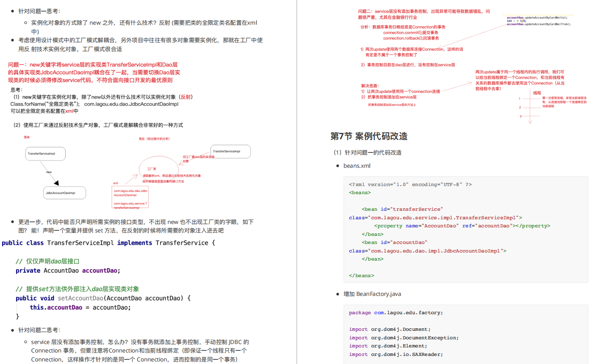Select the TransferServiceImpl class declaration code line
Viewport: 606px width, 364px height.
click(107, 243)
